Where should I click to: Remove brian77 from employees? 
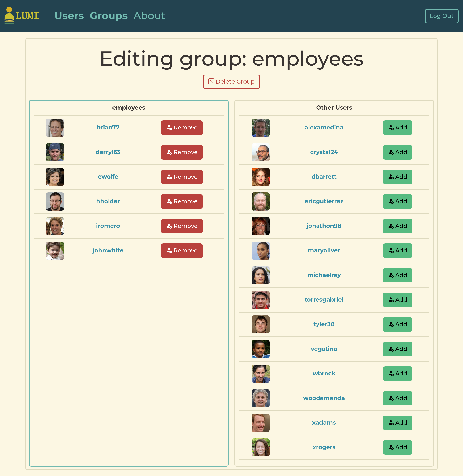(182, 128)
